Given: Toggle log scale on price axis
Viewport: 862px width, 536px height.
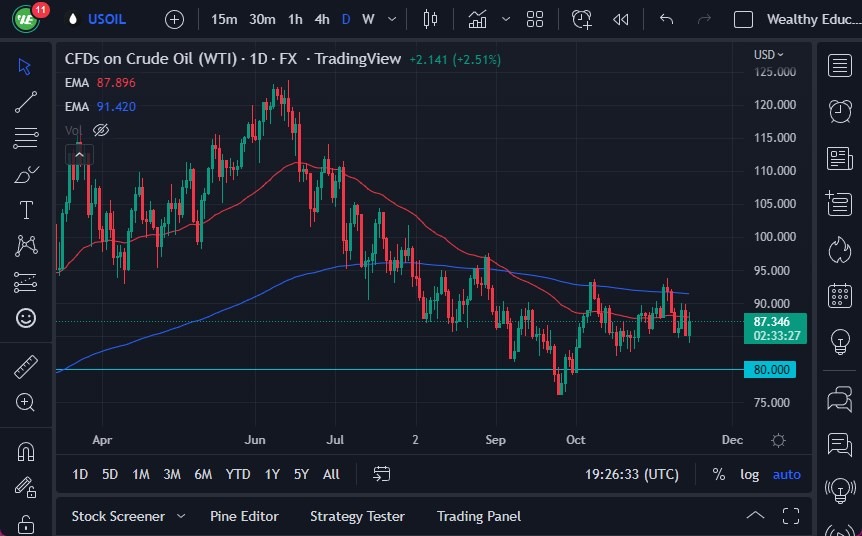Looking at the screenshot, I should tap(749, 474).
